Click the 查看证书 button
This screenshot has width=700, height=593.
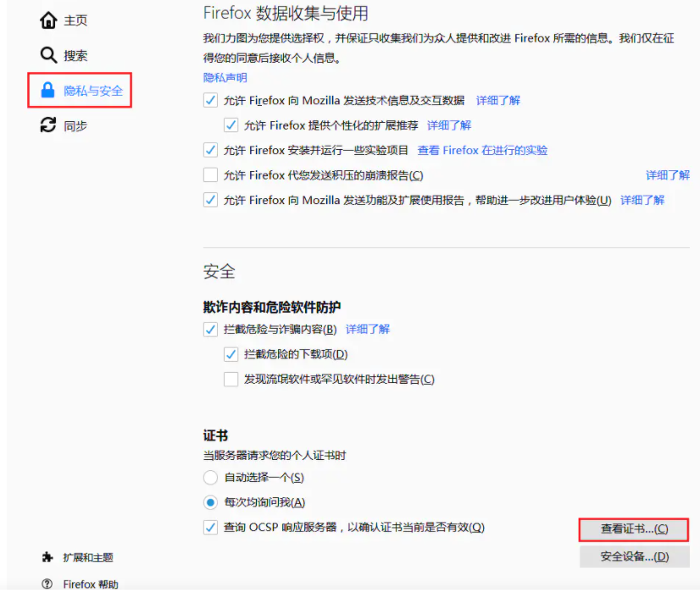point(634,529)
